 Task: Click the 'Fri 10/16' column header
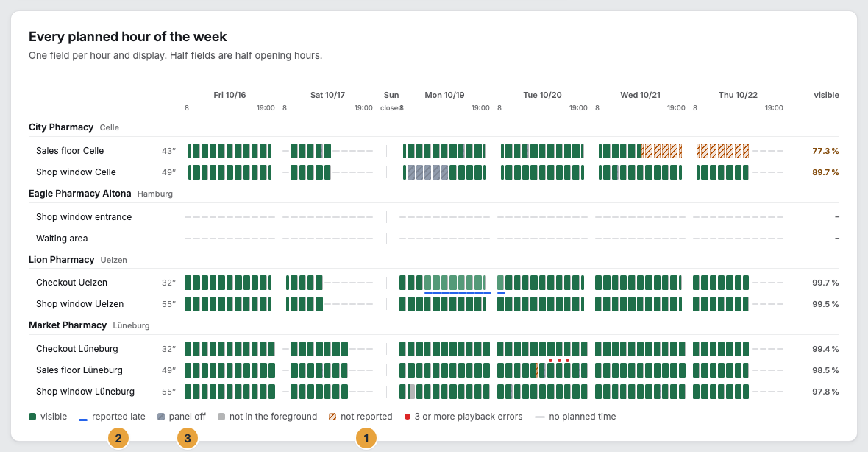[230, 95]
